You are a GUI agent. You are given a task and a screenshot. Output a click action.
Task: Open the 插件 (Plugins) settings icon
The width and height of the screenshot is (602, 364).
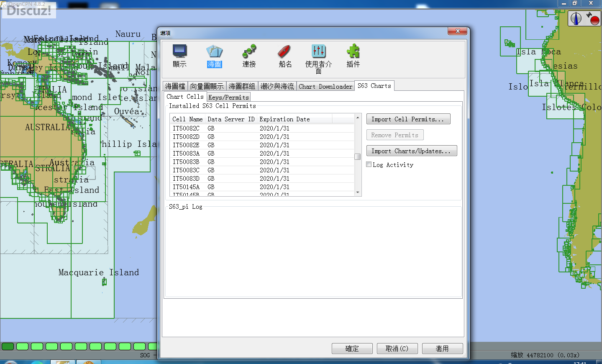[353, 56]
